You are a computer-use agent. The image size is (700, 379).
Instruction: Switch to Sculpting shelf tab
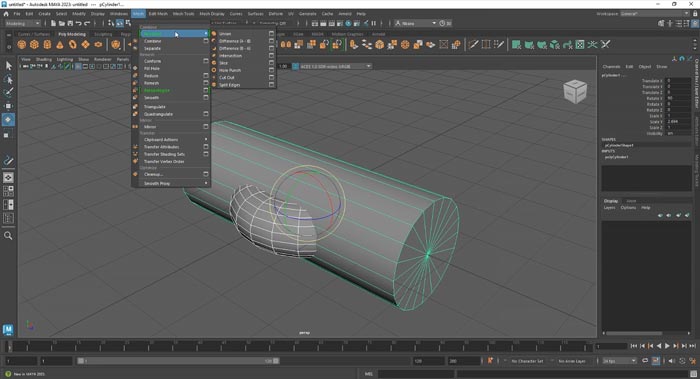pyautogui.click(x=103, y=34)
